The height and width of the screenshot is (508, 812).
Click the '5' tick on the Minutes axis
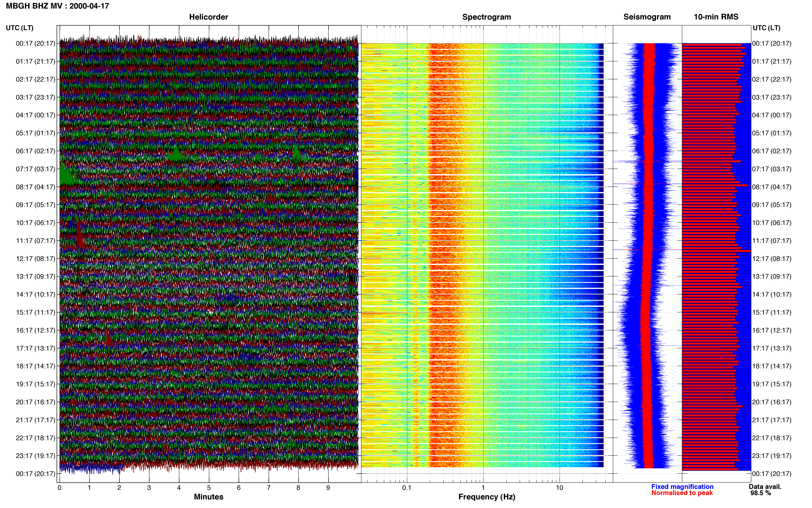[209, 488]
